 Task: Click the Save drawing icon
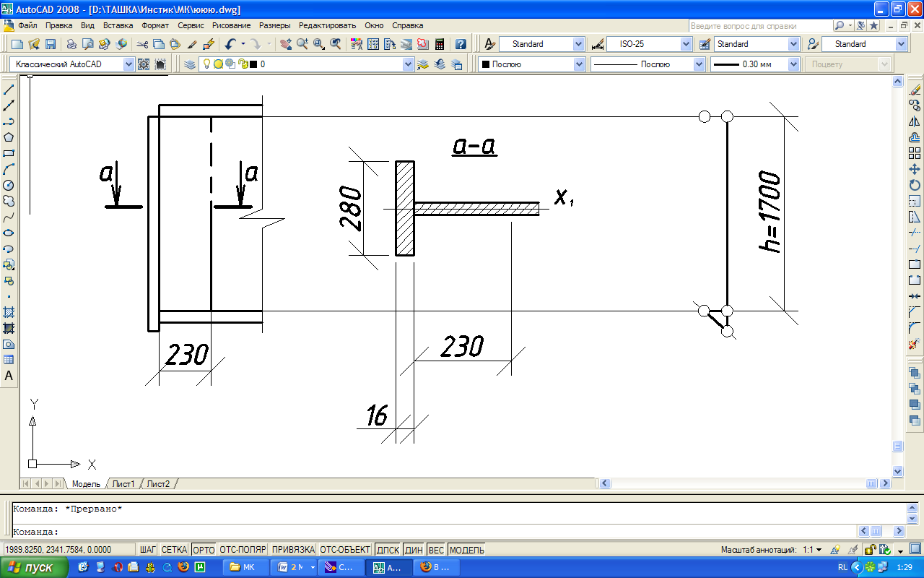coord(51,44)
